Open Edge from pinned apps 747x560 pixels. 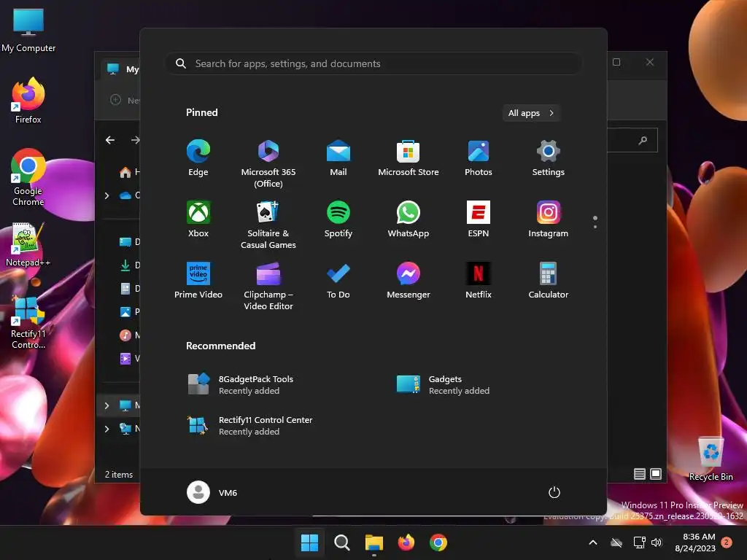[198, 158]
